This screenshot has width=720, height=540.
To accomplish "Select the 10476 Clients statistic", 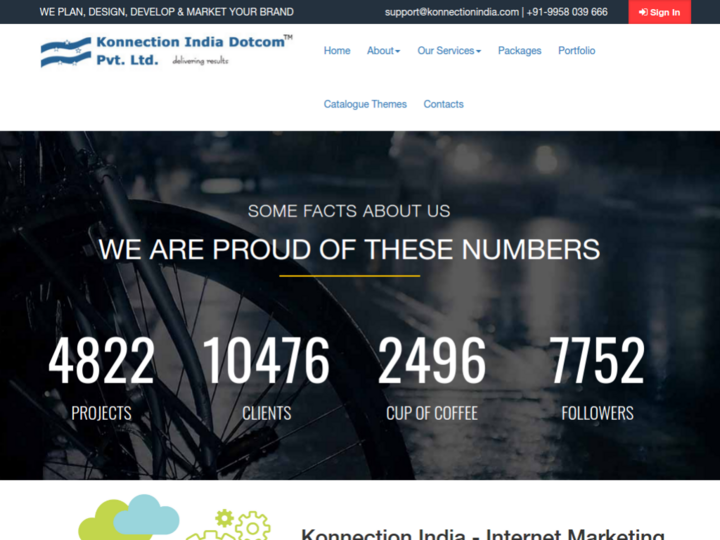I will (x=266, y=361).
